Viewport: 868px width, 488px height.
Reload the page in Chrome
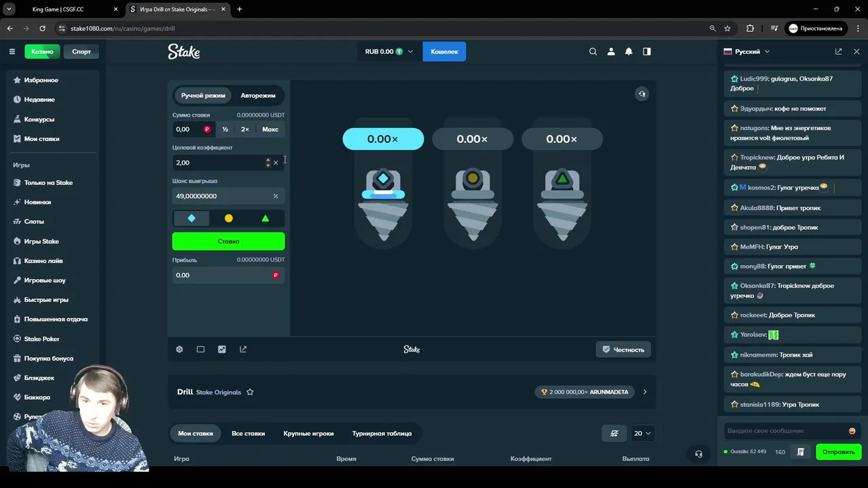42,28
